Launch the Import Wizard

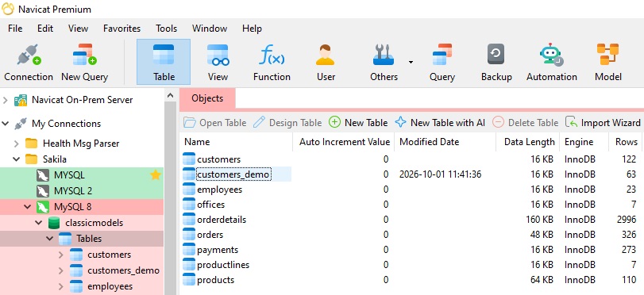[x=603, y=122]
